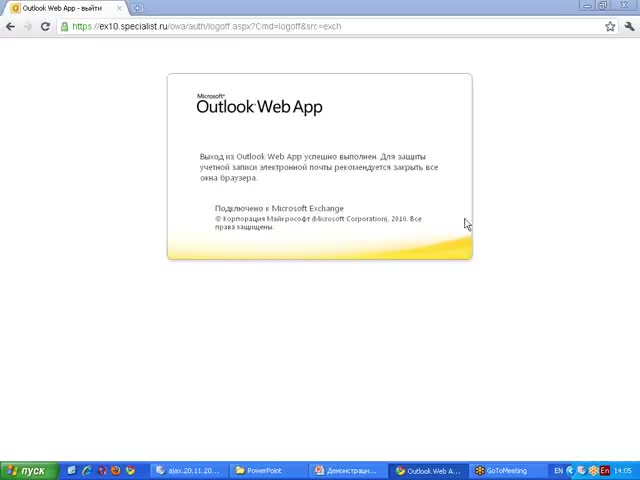
Task: Reload the page with the refresh icon
Action: pyautogui.click(x=45, y=26)
